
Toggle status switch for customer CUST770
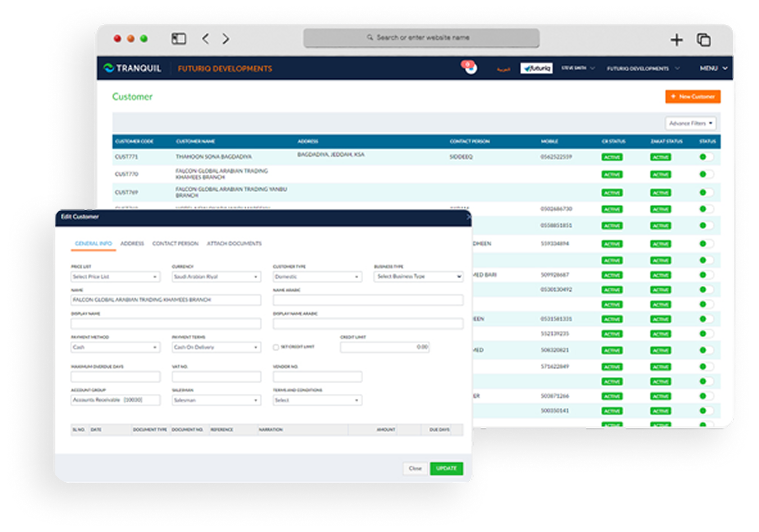click(x=706, y=174)
